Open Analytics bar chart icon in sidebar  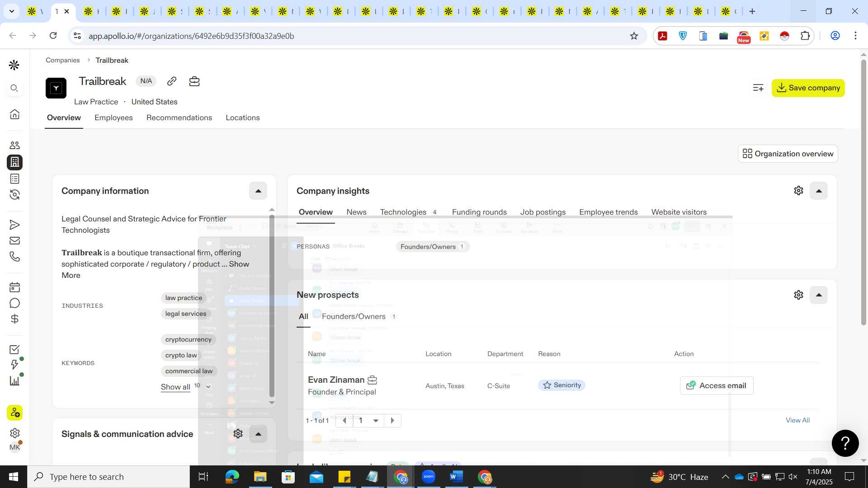click(14, 381)
